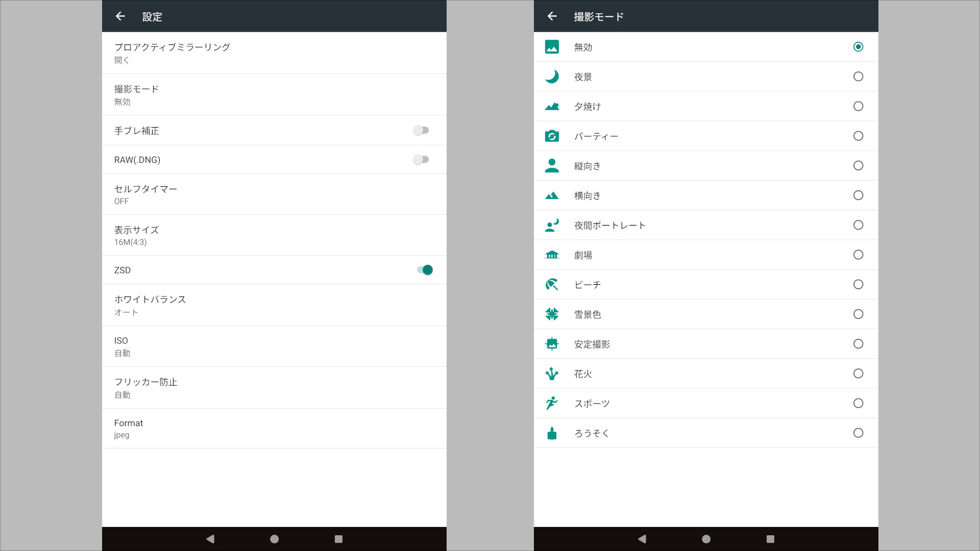Select the 夜間ポートレート radio button

(859, 225)
